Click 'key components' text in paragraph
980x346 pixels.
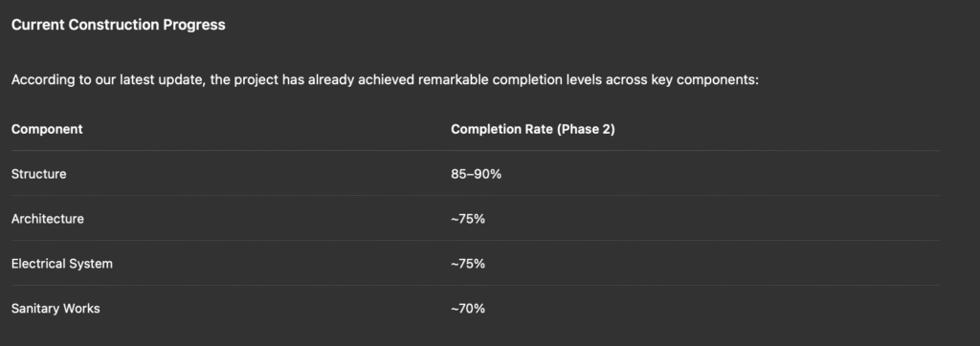(701, 80)
